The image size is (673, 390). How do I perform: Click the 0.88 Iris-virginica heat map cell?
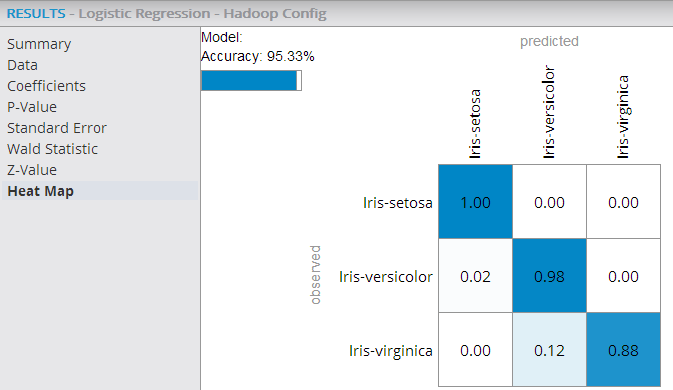click(623, 350)
